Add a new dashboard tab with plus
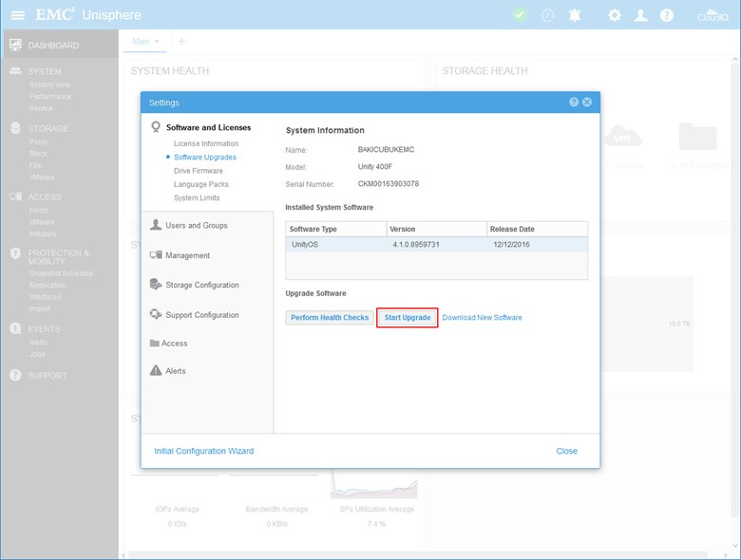Viewport: 741px width, 560px height. [x=181, y=42]
